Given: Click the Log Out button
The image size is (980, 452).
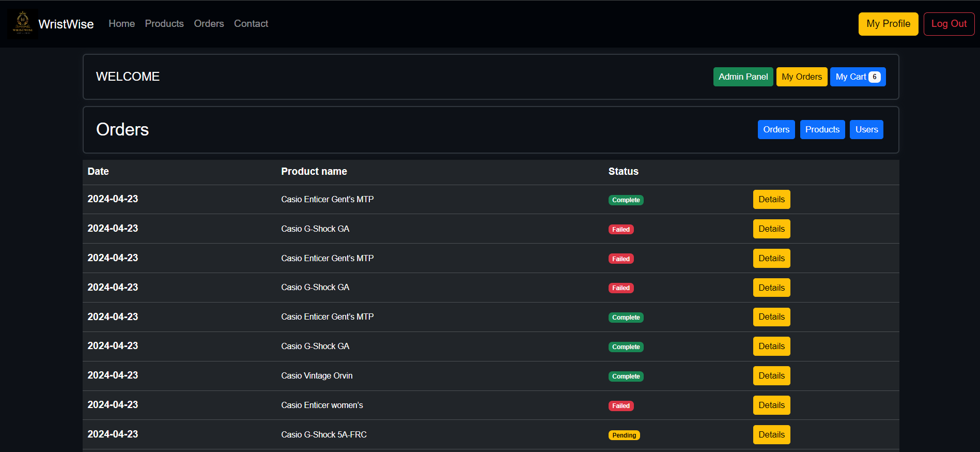Looking at the screenshot, I should point(948,24).
